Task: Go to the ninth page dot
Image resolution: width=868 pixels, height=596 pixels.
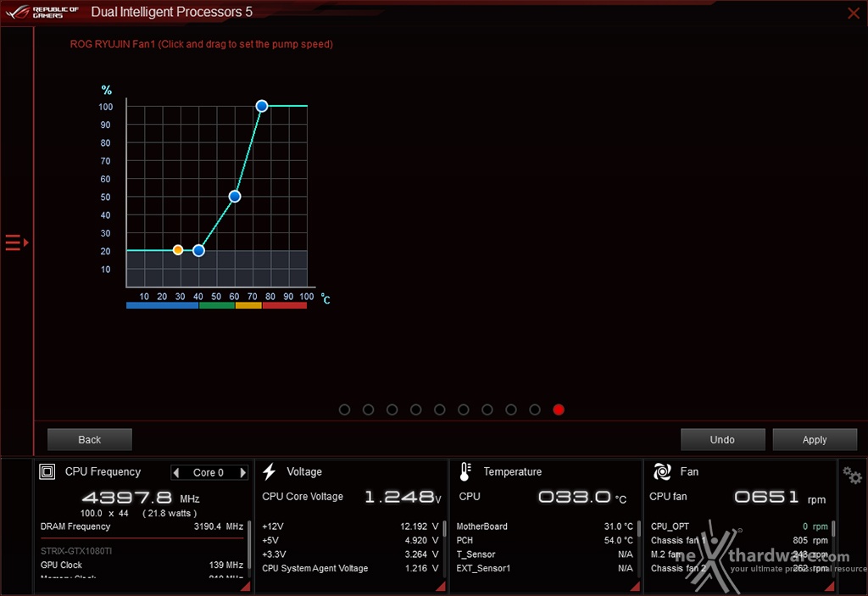Action: tap(535, 409)
